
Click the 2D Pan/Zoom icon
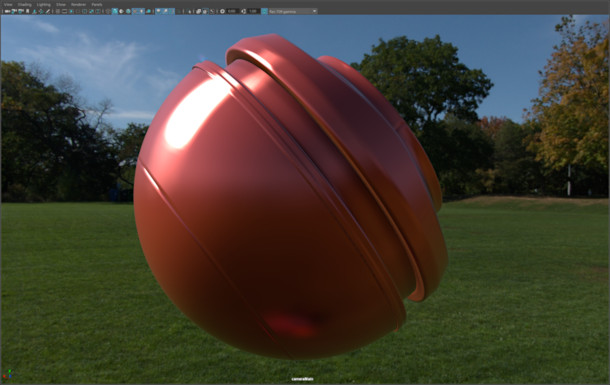coord(41,11)
